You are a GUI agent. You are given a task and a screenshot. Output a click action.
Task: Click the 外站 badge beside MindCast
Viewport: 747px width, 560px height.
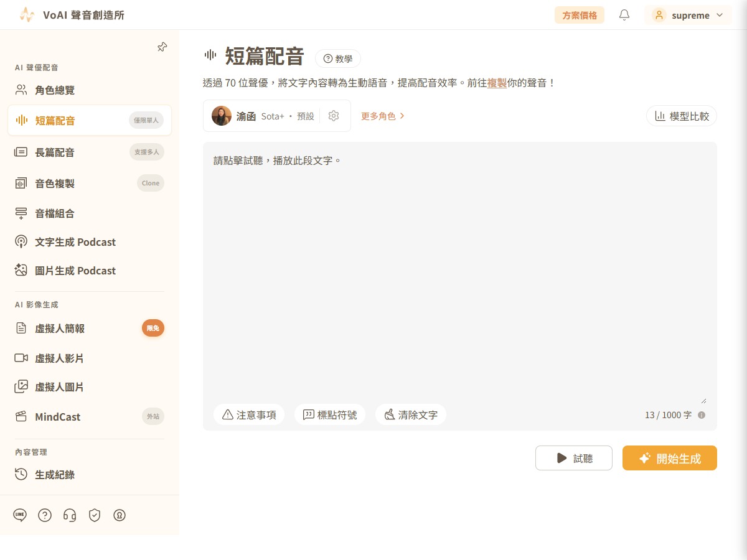[x=153, y=417]
